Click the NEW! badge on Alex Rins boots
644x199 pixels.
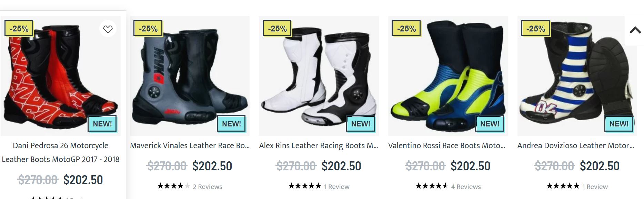361,124
